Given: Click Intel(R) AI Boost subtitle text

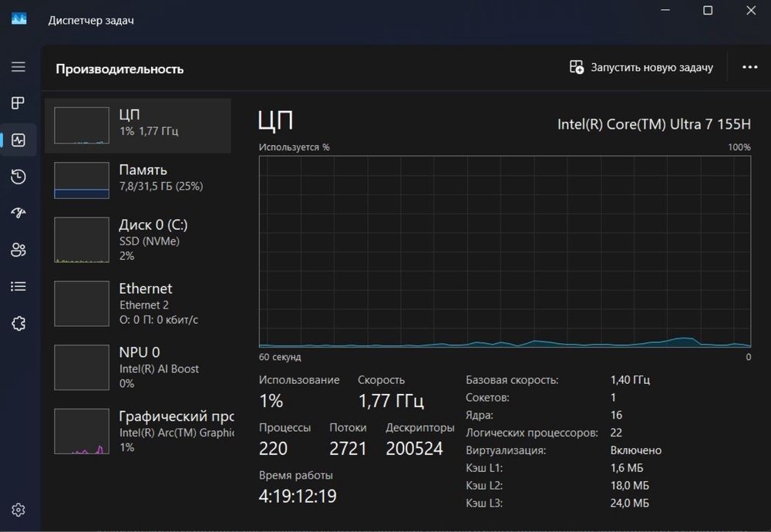Looking at the screenshot, I should [x=159, y=369].
